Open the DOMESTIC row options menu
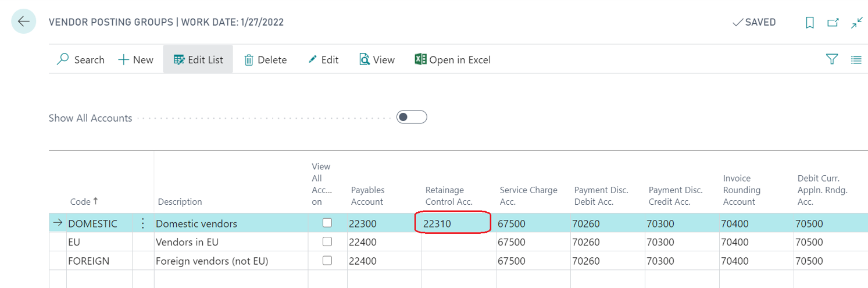The height and width of the screenshot is (288, 868). [142, 223]
